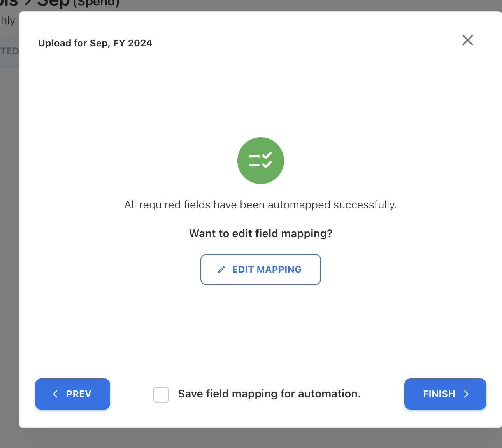Click the pencil icon beside Edit Mapping

[x=221, y=269]
